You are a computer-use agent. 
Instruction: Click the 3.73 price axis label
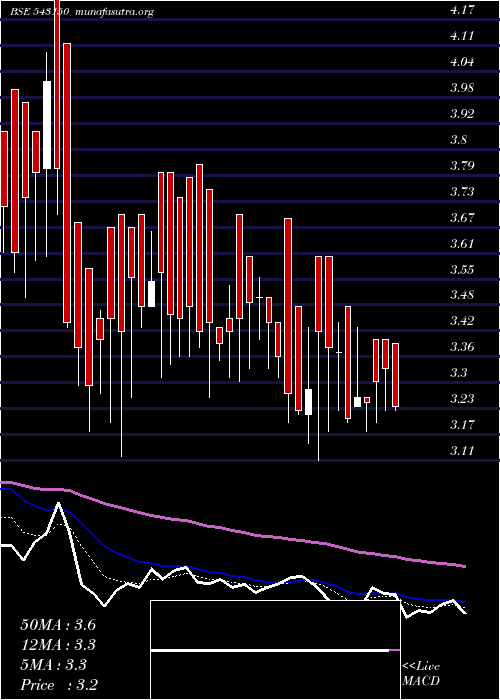click(462, 192)
